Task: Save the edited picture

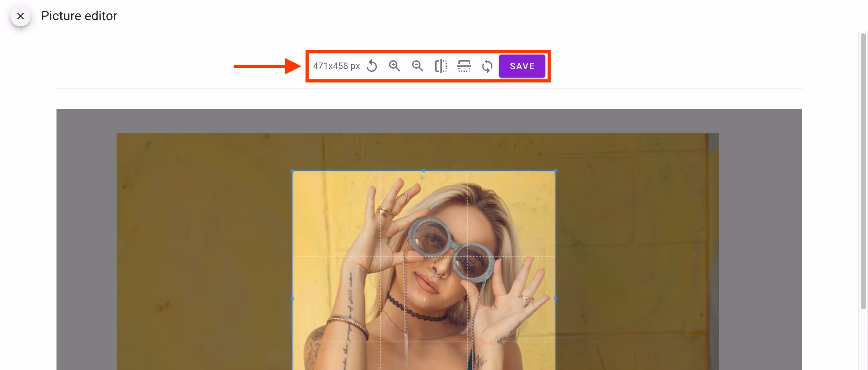Action: click(522, 66)
